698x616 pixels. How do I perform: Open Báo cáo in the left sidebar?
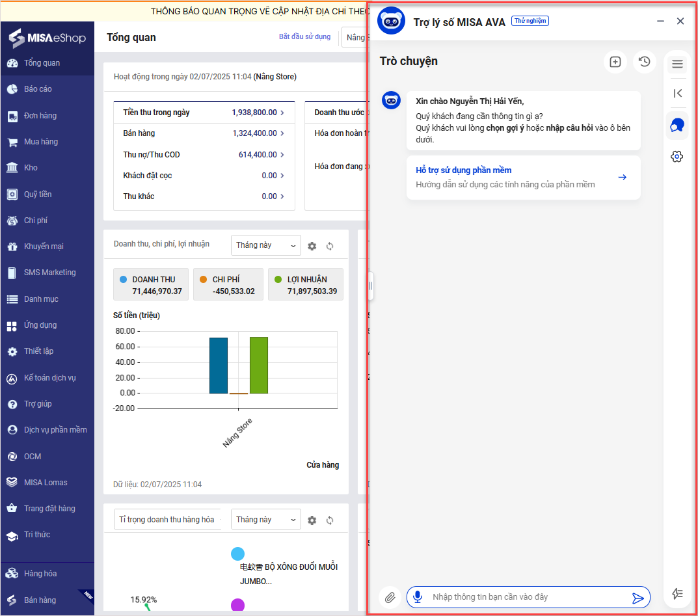[38, 89]
